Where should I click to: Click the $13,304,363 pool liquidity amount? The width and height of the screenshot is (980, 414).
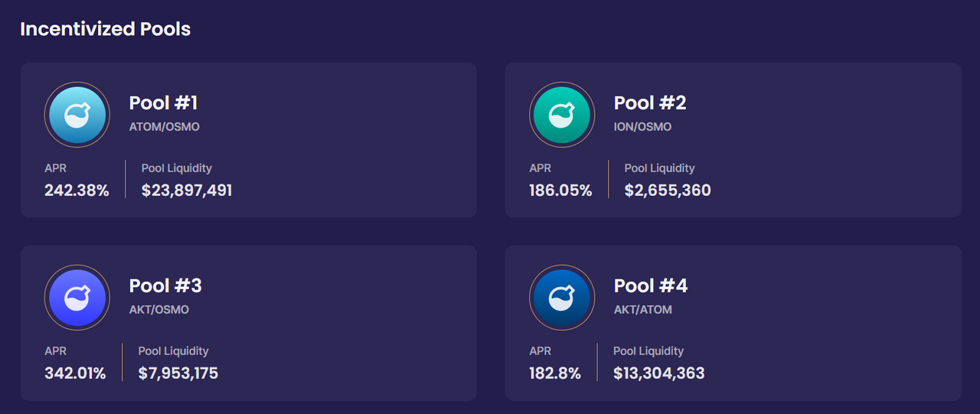click(x=658, y=373)
